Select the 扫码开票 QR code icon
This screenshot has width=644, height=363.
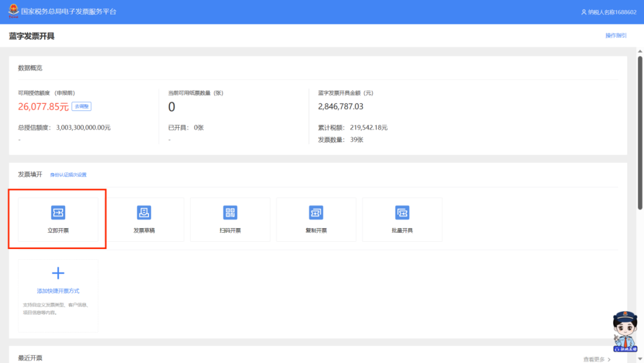click(230, 213)
